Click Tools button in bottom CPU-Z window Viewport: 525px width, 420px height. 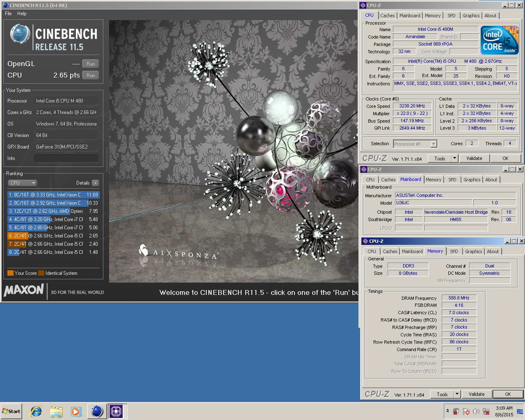442,395
